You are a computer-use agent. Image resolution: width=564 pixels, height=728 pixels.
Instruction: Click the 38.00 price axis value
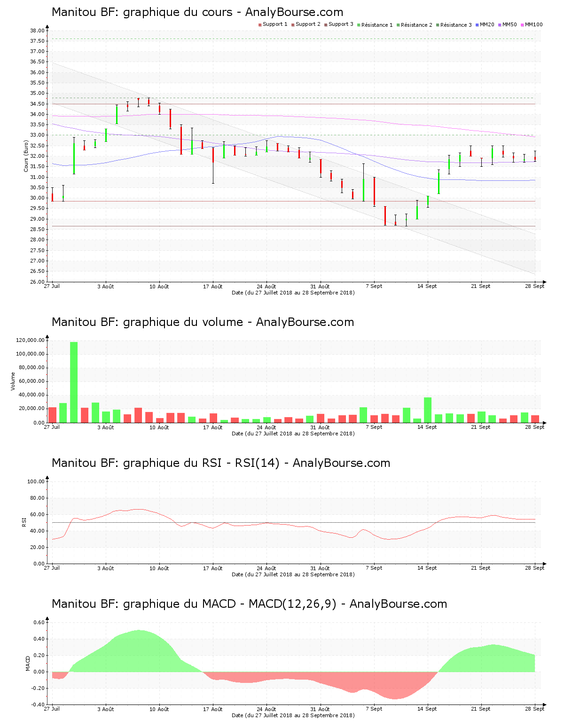click(x=37, y=31)
